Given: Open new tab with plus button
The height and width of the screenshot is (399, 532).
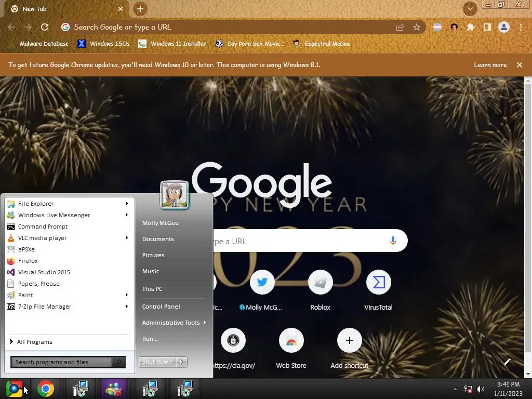Looking at the screenshot, I should (x=140, y=9).
